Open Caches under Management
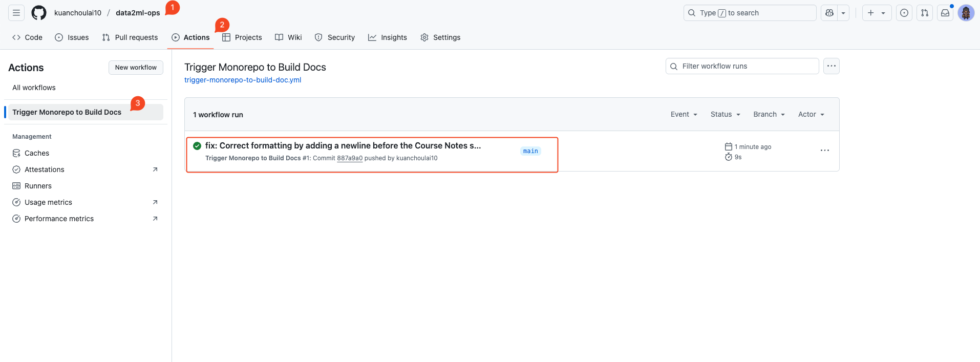The width and height of the screenshot is (980, 362). [37, 153]
